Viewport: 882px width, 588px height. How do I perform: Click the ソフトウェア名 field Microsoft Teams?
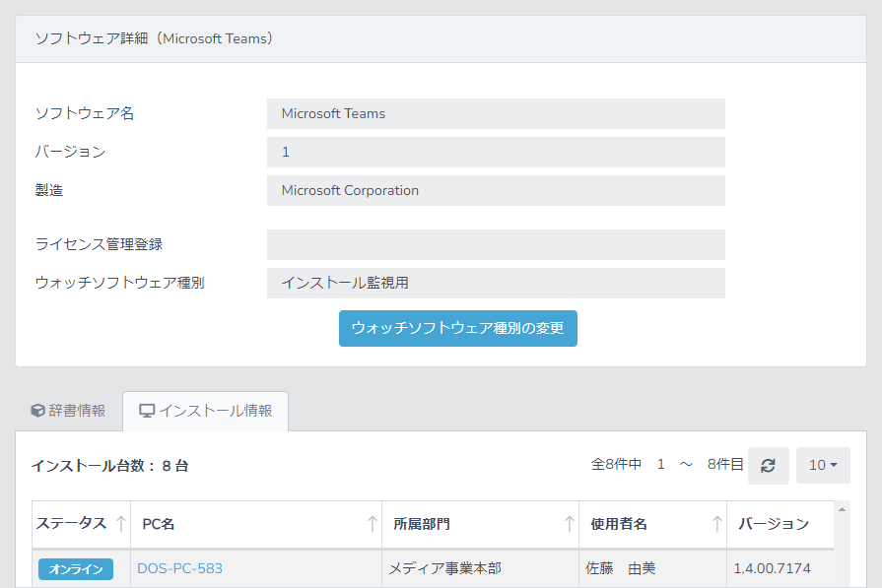[x=496, y=113]
